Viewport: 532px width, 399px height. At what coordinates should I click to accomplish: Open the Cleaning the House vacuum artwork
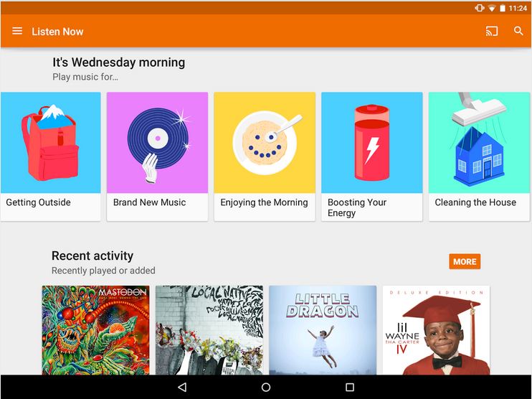point(479,142)
